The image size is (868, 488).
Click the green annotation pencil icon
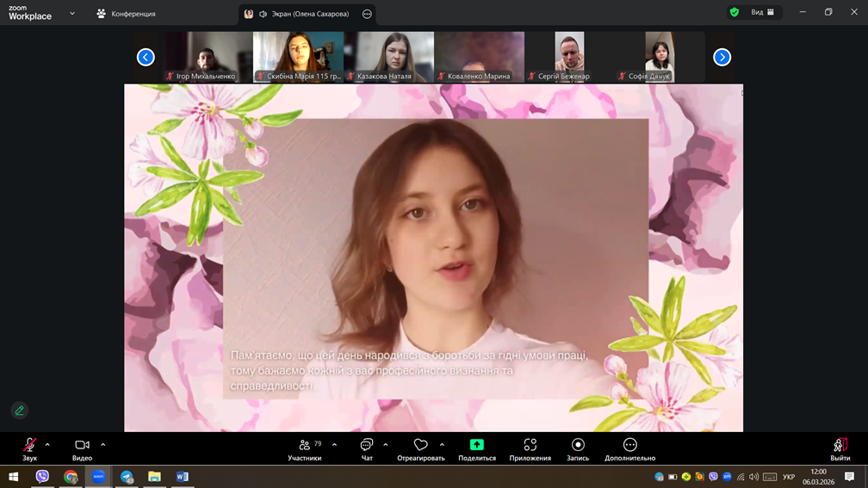(x=20, y=411)
